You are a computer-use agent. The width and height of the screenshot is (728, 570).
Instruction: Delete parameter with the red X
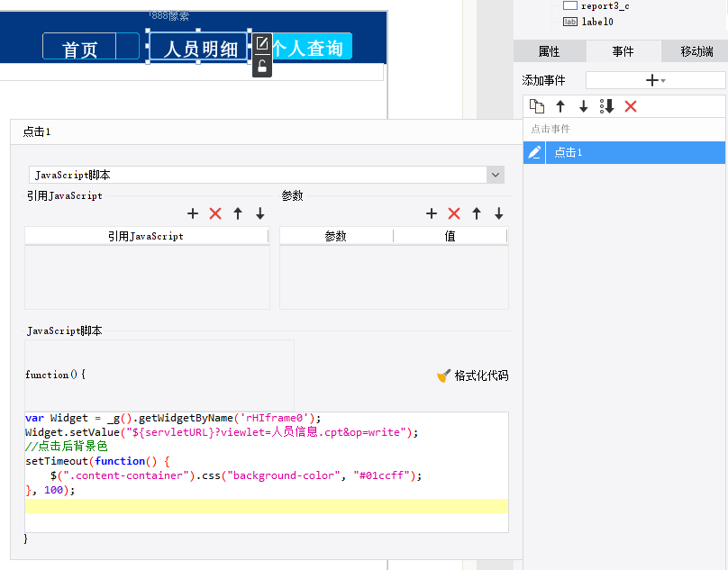[x=454, y=213]
